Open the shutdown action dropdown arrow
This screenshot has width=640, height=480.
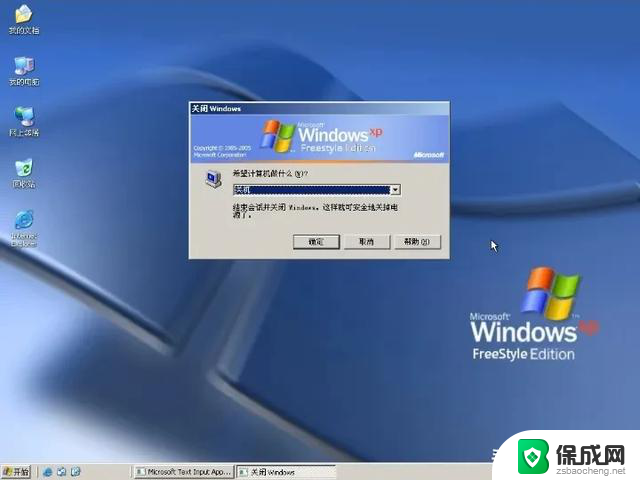(395, 190)
